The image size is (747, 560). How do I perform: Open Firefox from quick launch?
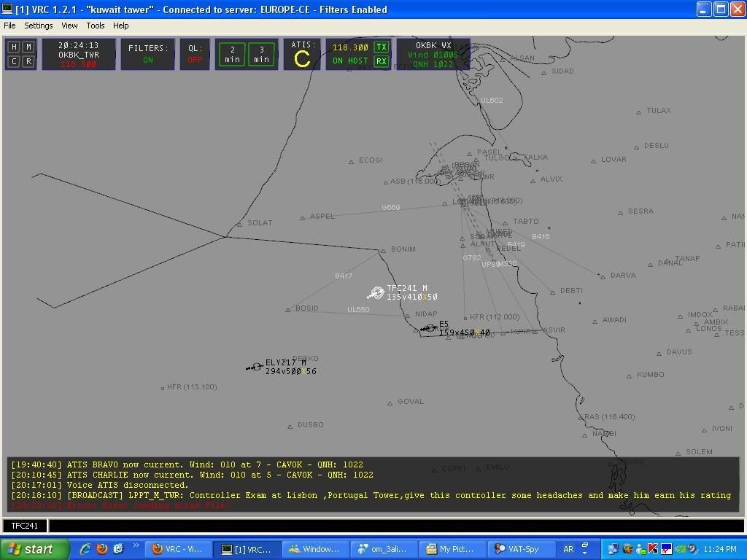pos(102,549)
